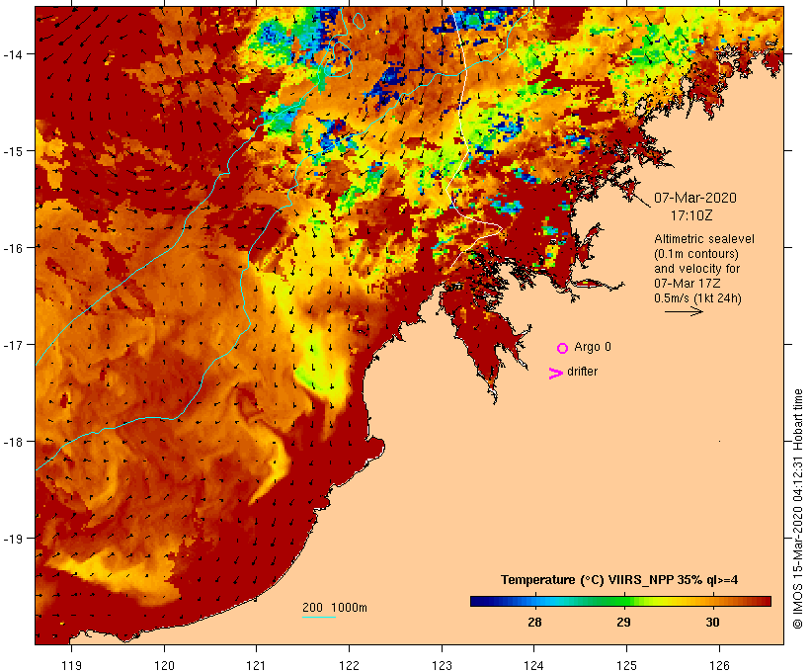Screen dimensions: 810x672
Task: Click the longitude label 123
Action: 442,665
